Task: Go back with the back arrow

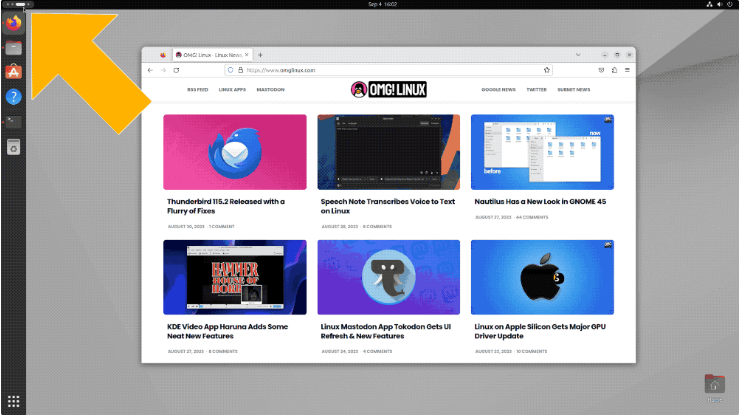Action: [x=150, y=70]
